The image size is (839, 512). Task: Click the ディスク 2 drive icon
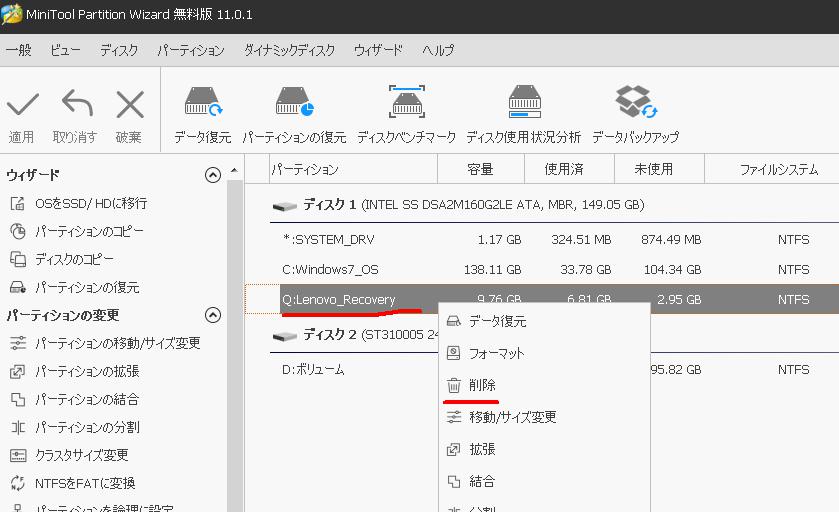tap(285, 337)
